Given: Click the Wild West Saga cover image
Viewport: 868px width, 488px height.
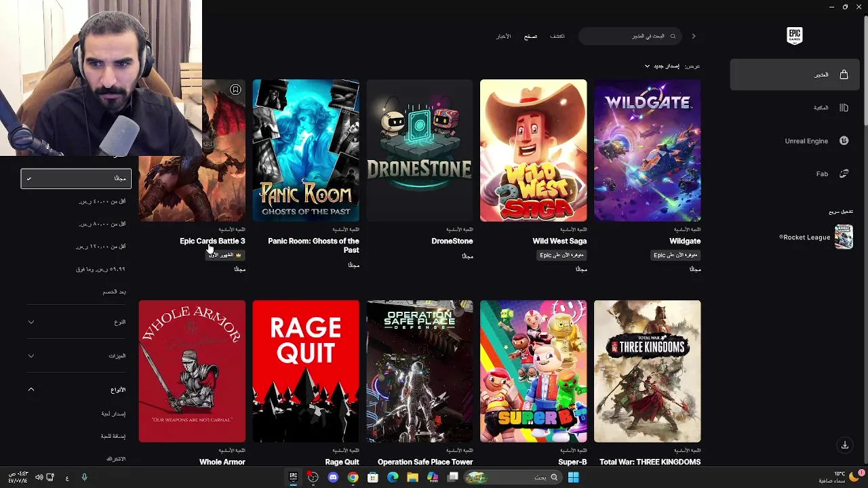Looking at the screenshot, I should point(534,150).
